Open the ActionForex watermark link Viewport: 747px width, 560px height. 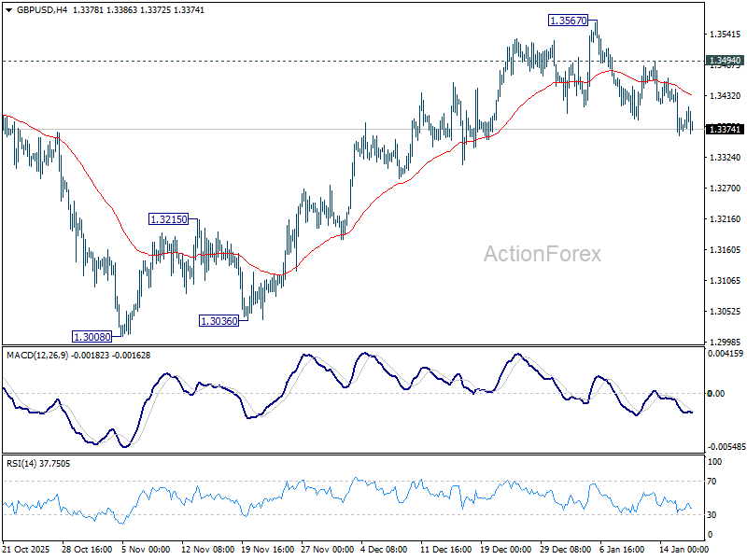pyautogui.click(x=542, y=250)
